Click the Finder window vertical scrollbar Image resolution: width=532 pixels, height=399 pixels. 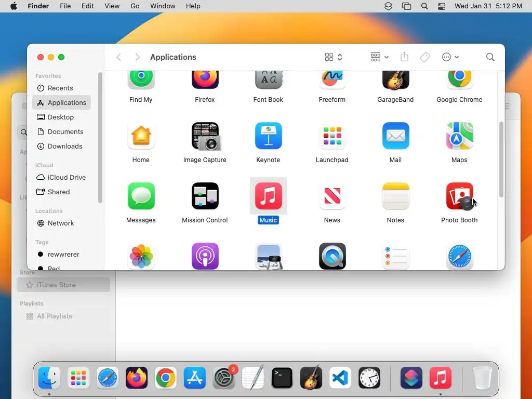click(501, 159)
